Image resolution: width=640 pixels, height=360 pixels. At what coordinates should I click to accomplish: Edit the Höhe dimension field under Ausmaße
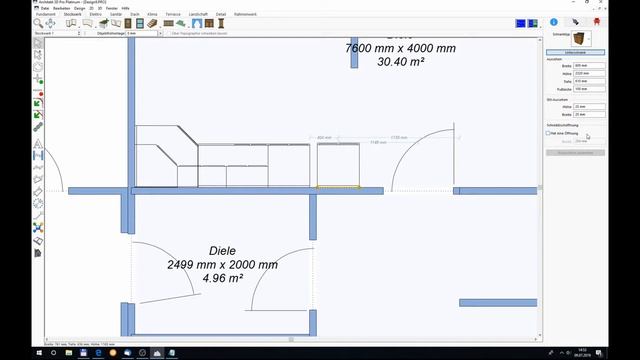(x=589, y=73)
